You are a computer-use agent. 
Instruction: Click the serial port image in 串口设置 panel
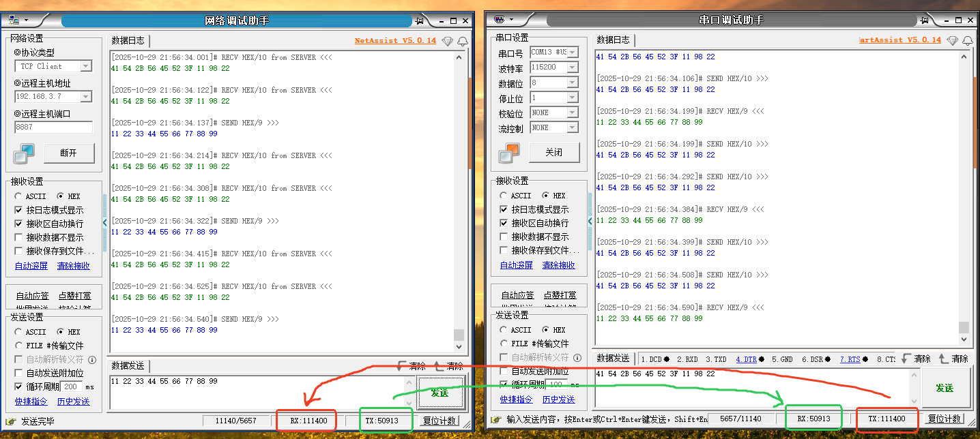(x=508, y=153)
